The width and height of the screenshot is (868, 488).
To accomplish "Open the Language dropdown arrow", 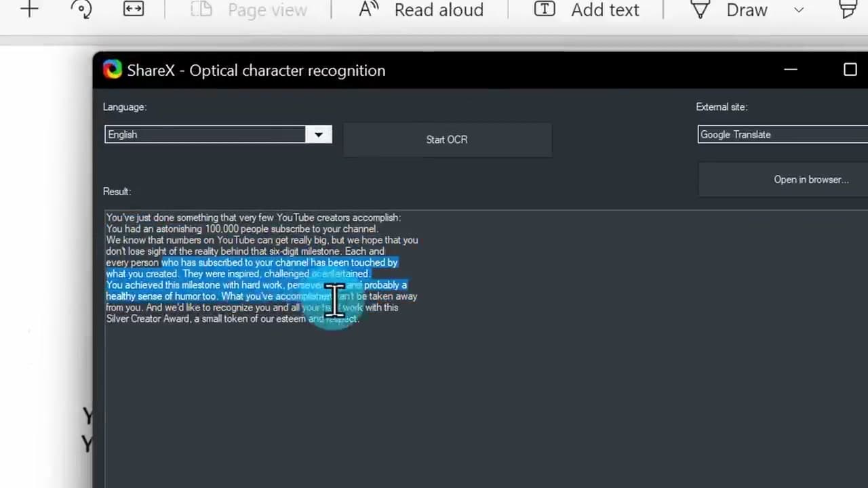I will (318, 134).
